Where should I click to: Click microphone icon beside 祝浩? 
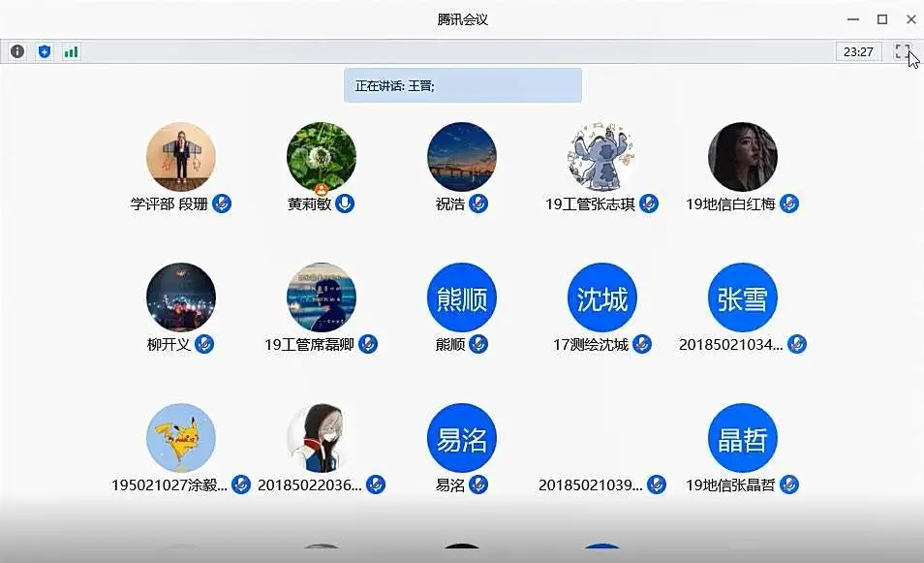click(x=478, y=203)
